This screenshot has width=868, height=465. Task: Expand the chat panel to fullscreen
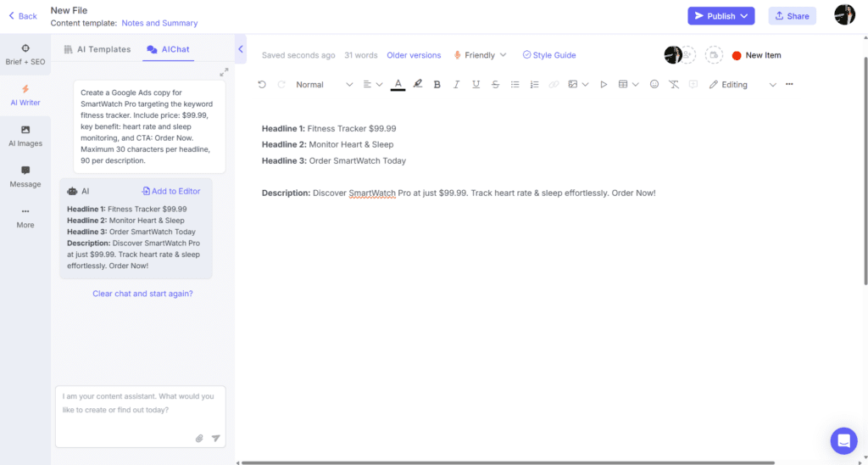[x=224, y=72]
